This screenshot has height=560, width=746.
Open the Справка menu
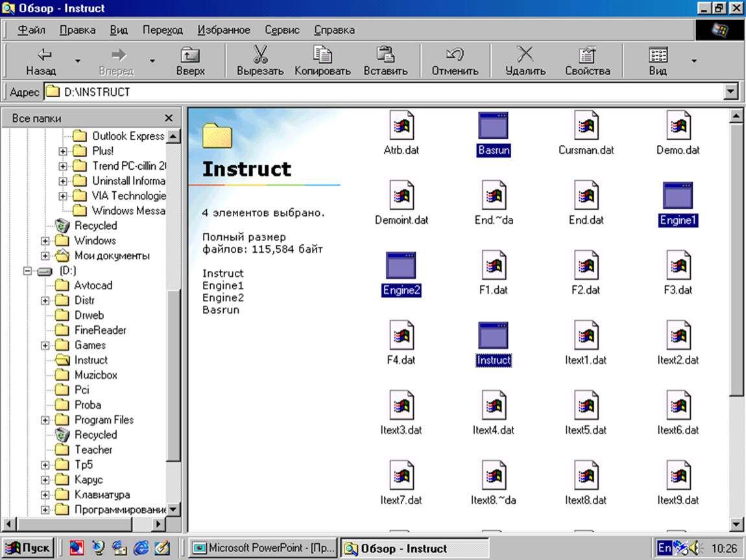[334, 30]
